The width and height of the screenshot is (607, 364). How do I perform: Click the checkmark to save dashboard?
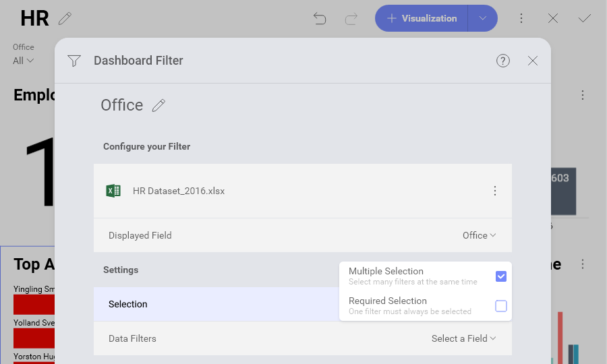(585, 18)
